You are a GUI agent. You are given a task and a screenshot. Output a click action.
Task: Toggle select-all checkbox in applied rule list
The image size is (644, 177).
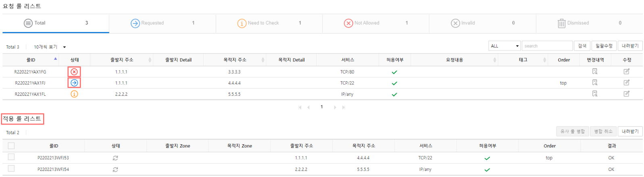11,146
